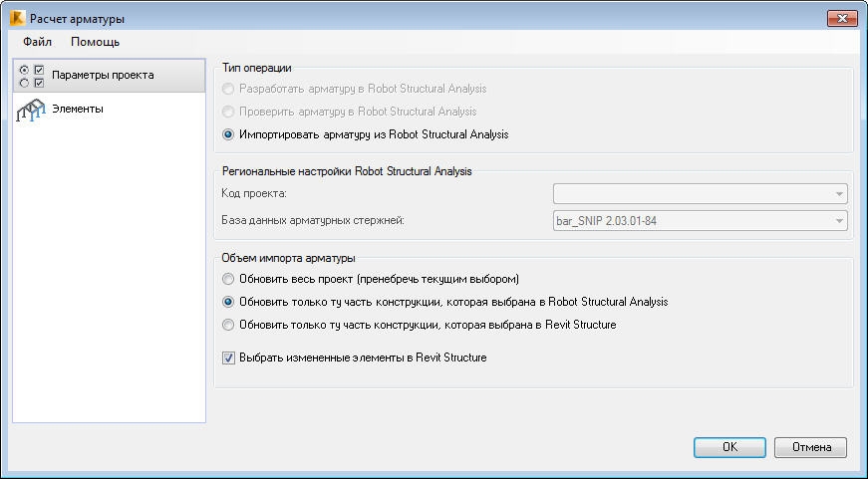Click the Региональные настройки Robot Structural Analysis label
The height and width of the screenshot is (479, 868).
coord(347,171)
